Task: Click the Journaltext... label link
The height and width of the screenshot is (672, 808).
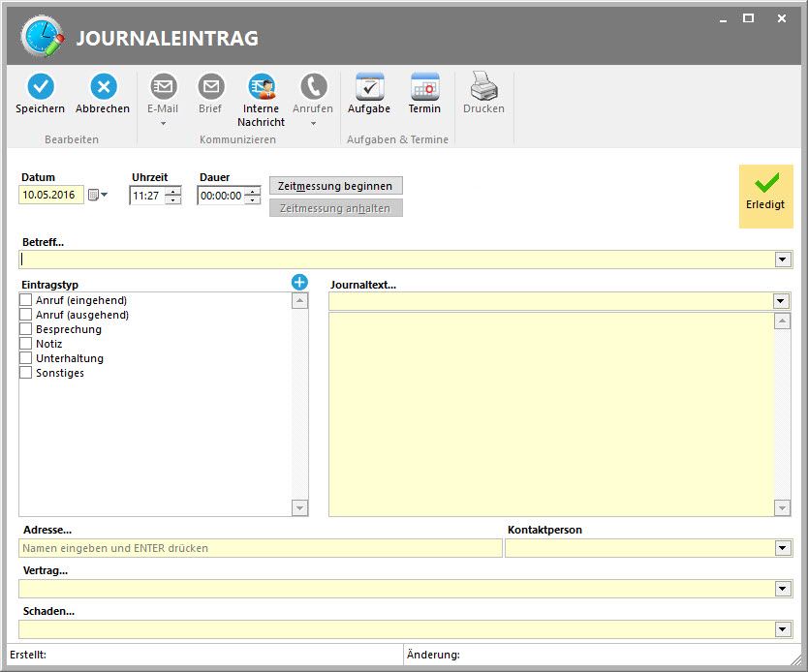Action: [362, 285]
